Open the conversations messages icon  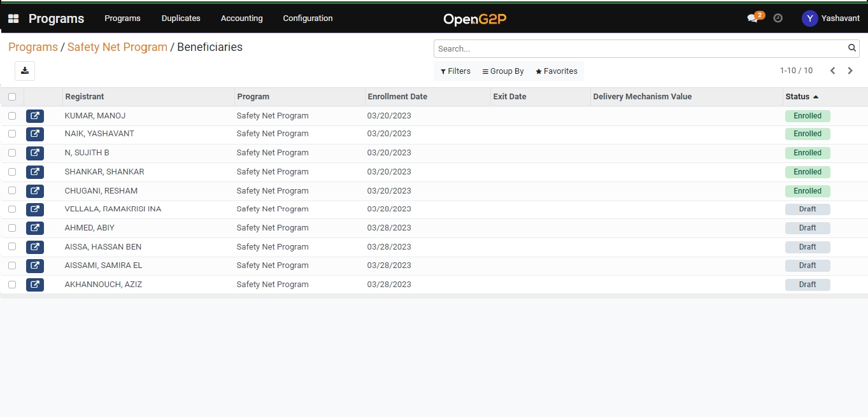point(753,18)
